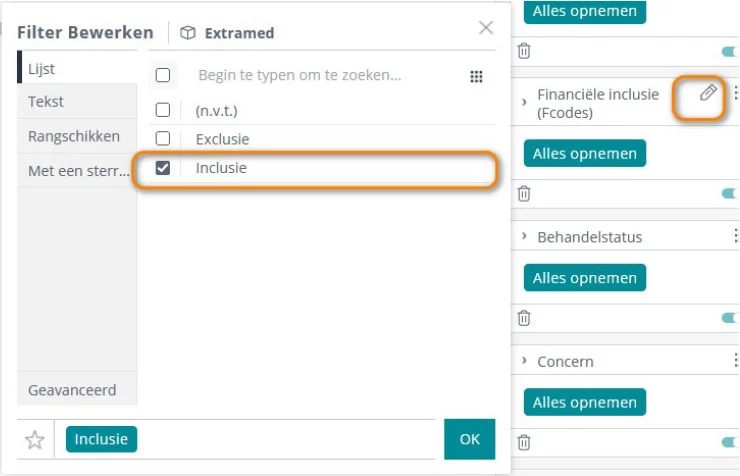The width and height of the screenshot is (740, 476).
Task: Check the (n.v.t.) checkbox
Action: 163,110
